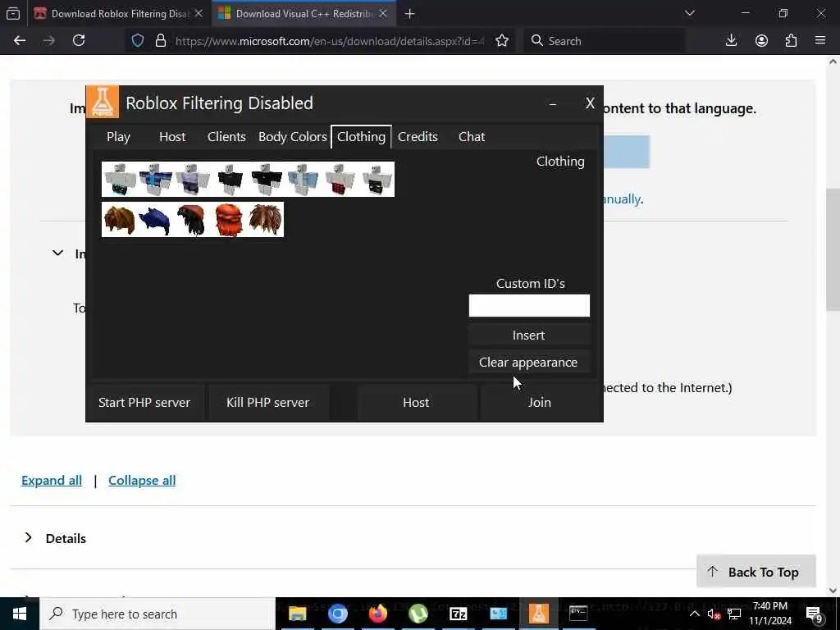Screen dimensions: 840x630
Task: Click the Join button
Action: 540,402
